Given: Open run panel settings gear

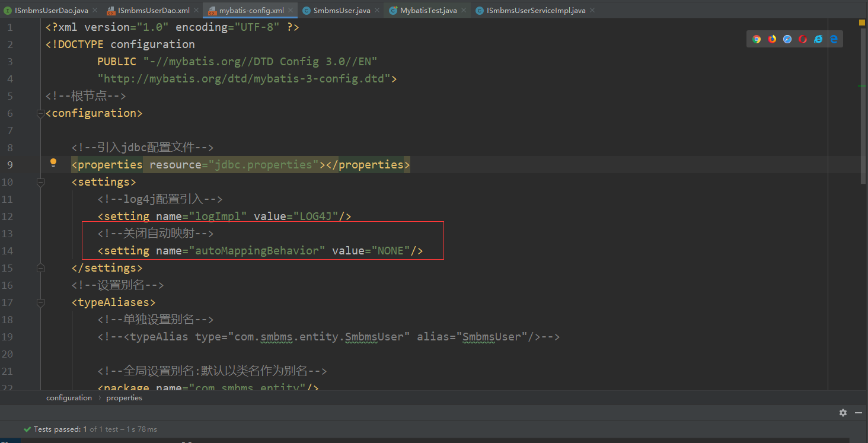Looking at the screenshot, I should coord(843,413).
